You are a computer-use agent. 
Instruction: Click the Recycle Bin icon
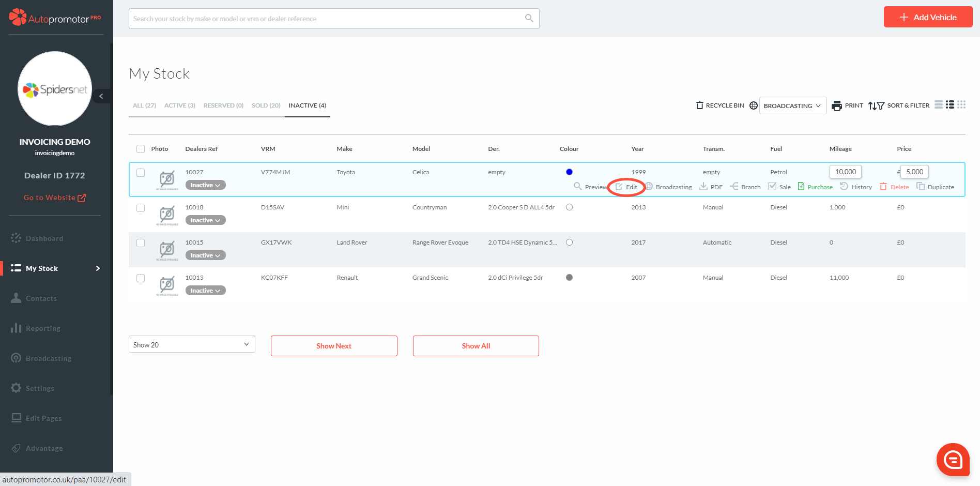699,105
